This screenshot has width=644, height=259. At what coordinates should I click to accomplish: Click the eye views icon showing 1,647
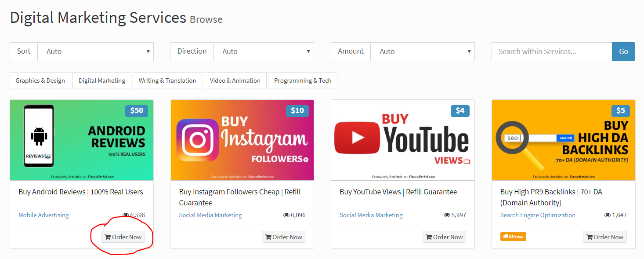pos(608,215)
